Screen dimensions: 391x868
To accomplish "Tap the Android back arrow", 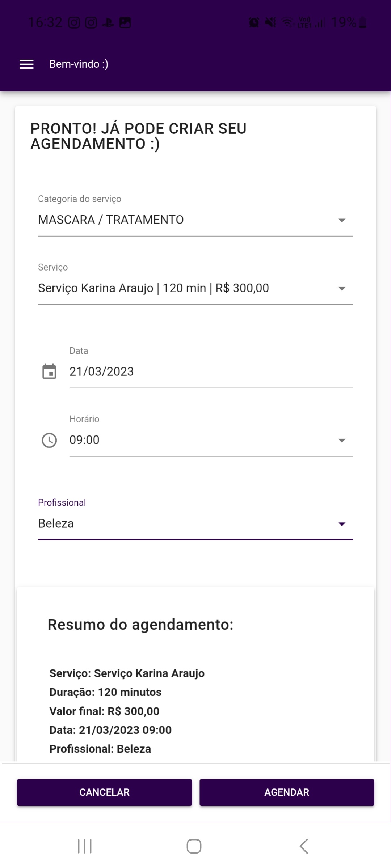I will coord(304,846).
